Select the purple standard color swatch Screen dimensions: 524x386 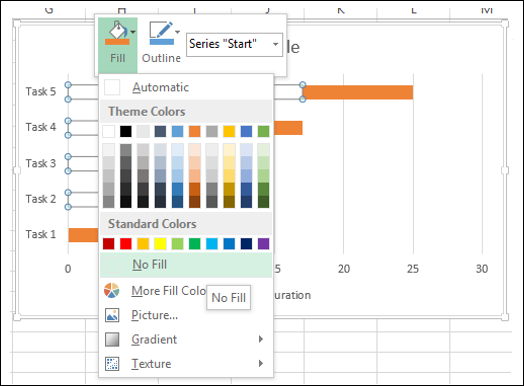coord(263,244)
